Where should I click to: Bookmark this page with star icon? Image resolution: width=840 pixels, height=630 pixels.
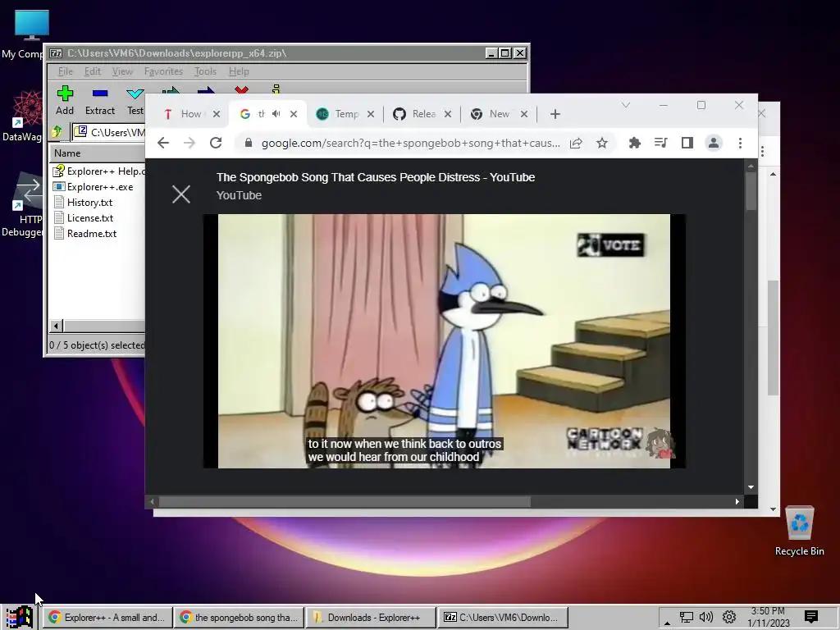[x=602, y=143]
